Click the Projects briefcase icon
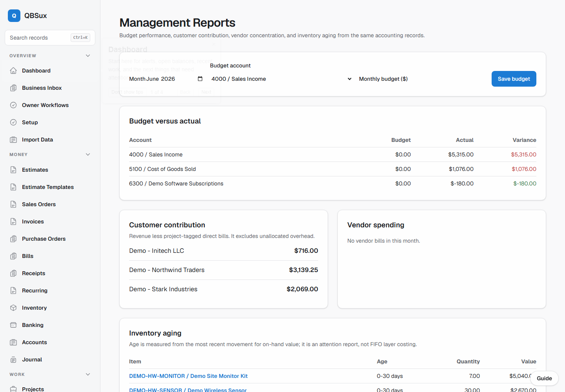This screenshot has width=565, height=392. coord(13,389)
